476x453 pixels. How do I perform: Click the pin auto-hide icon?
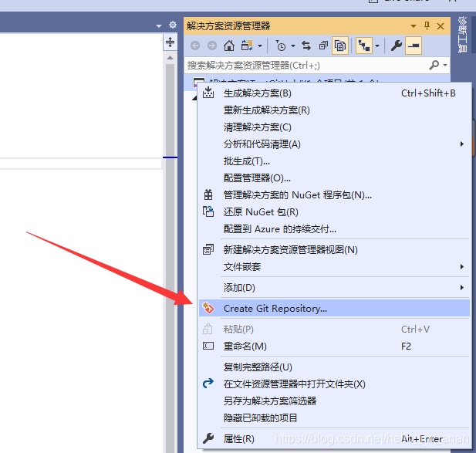(427, 25)
